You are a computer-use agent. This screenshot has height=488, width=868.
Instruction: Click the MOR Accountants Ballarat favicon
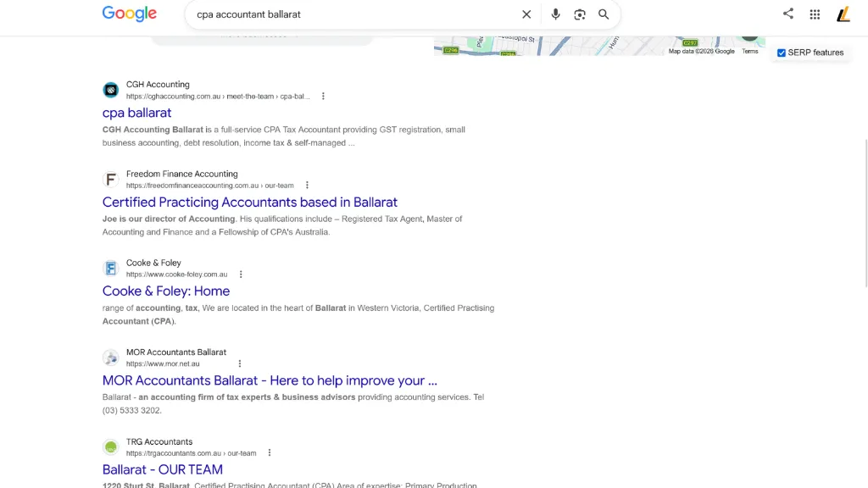coord(111,358)
